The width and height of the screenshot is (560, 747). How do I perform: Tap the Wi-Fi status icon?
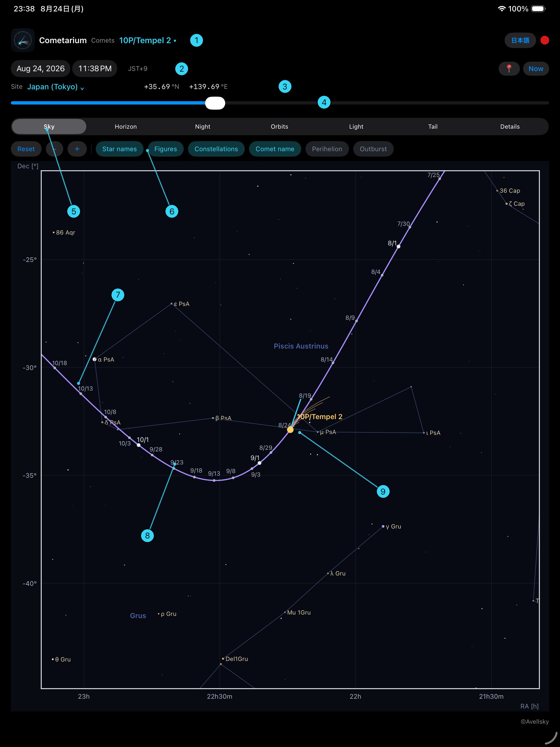(502, 9)
